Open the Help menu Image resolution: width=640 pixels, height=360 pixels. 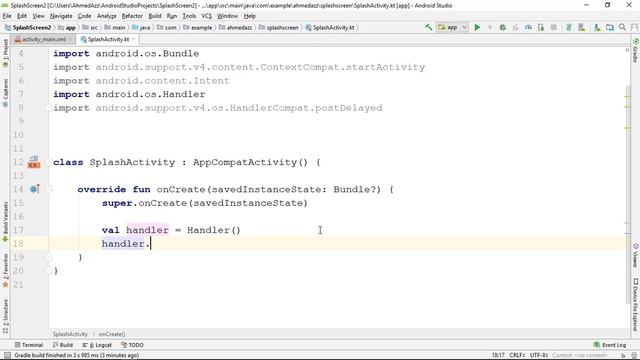click(249, 16)
